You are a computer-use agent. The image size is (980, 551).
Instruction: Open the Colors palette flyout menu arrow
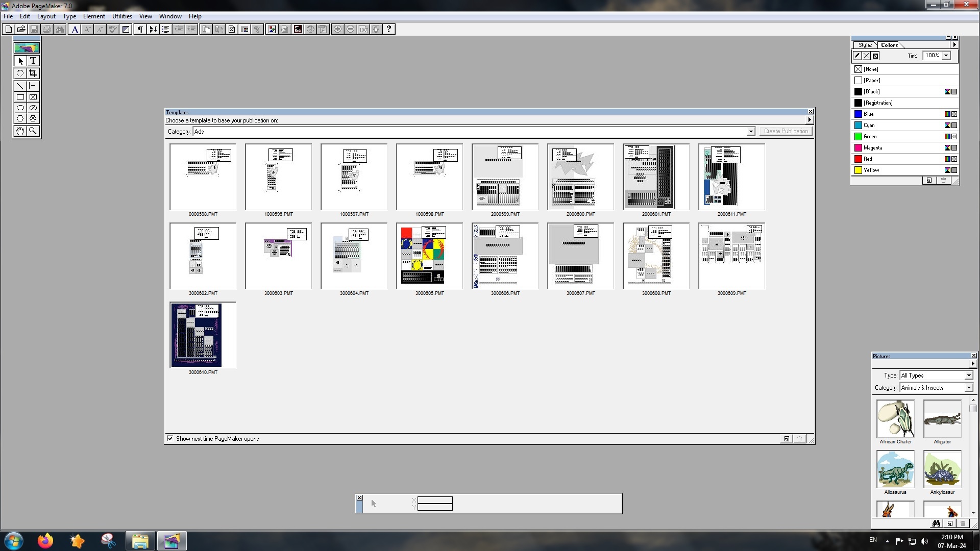click(954, 45)
